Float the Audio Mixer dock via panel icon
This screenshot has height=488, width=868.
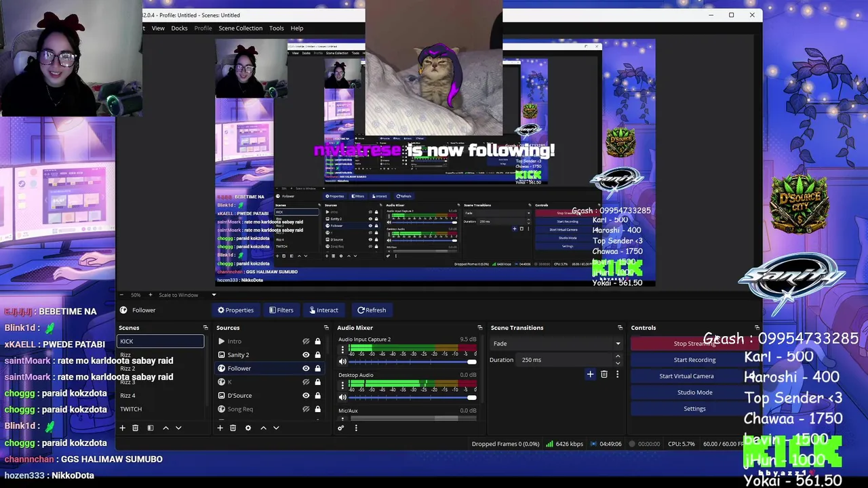(479, 328)
